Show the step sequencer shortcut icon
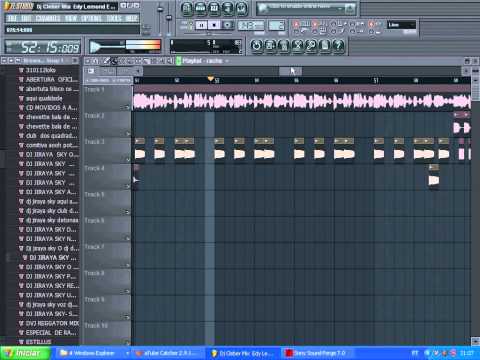The image size is (480, 360). pyautogui.click(x=201, y=9)
